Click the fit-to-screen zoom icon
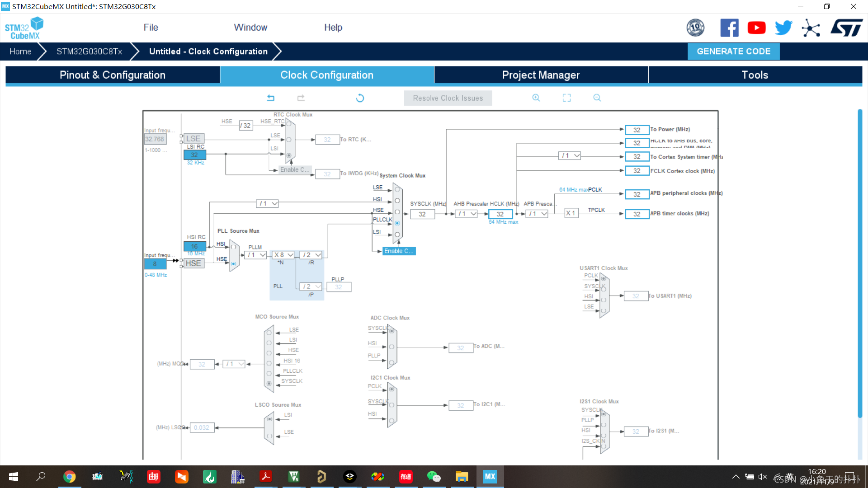The height and width of the screenshot is (488, 868). point(566,98)
